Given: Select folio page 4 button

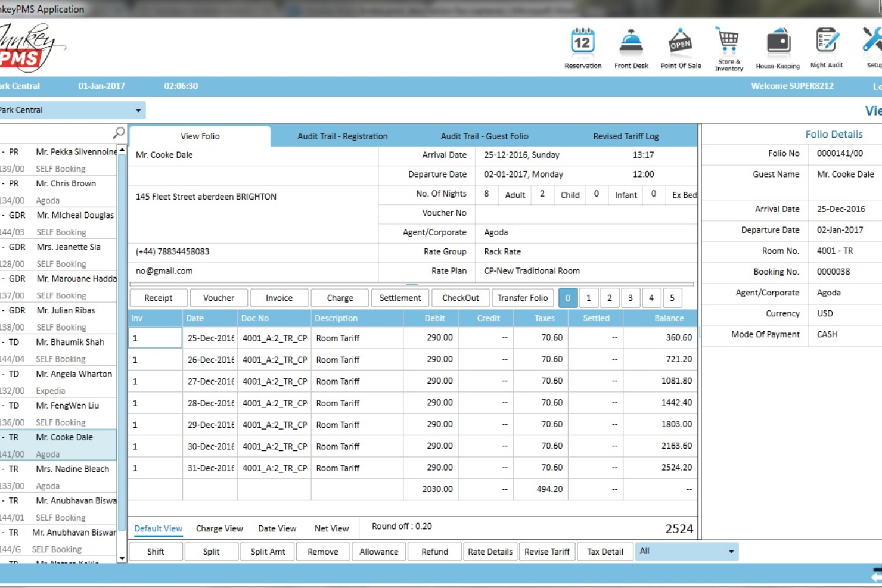Looking at the screenshot, I should pos(651,298).
